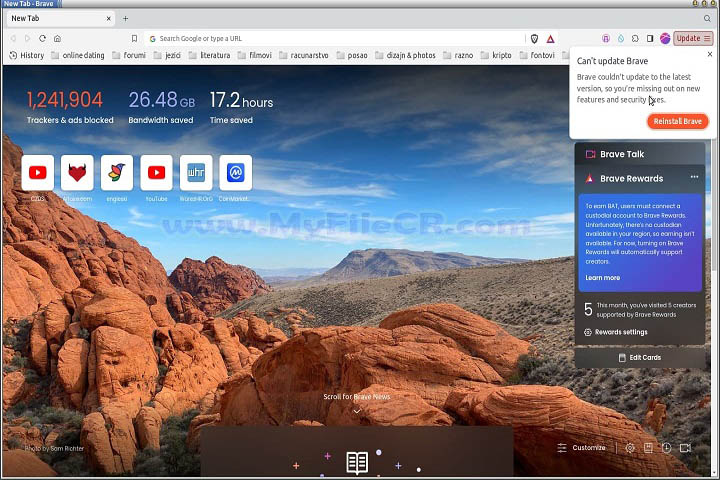Click the Reinstall Brave button
Image resolution: width=720 pixels, height=480 pixels.
pos(678,121)
